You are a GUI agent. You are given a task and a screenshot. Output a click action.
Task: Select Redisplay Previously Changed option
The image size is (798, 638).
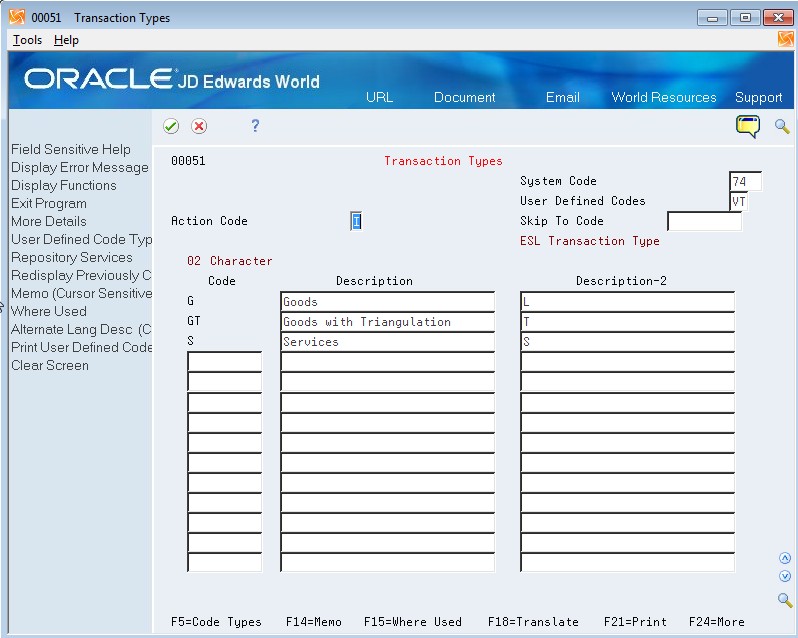[x=81, y=275]
